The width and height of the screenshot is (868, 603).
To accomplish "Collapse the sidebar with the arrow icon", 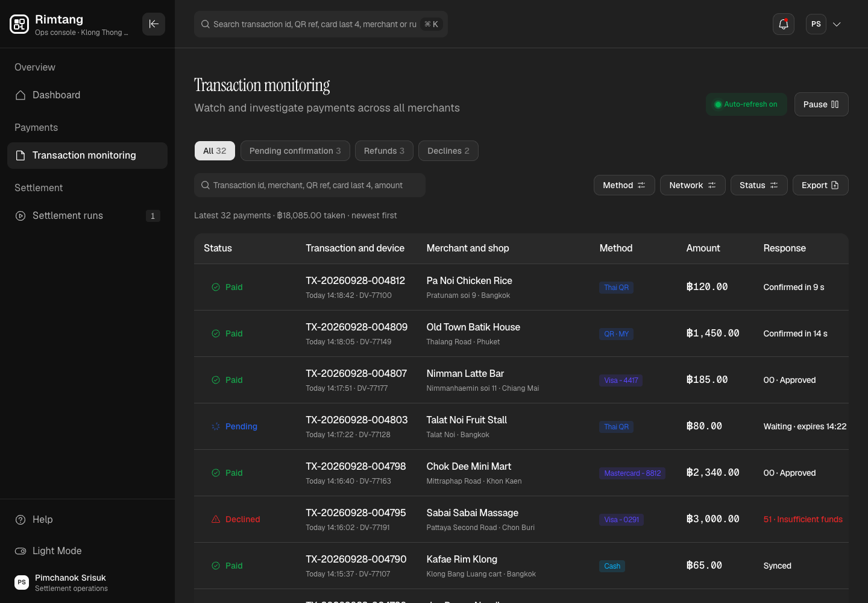I will tap(154, 24).
